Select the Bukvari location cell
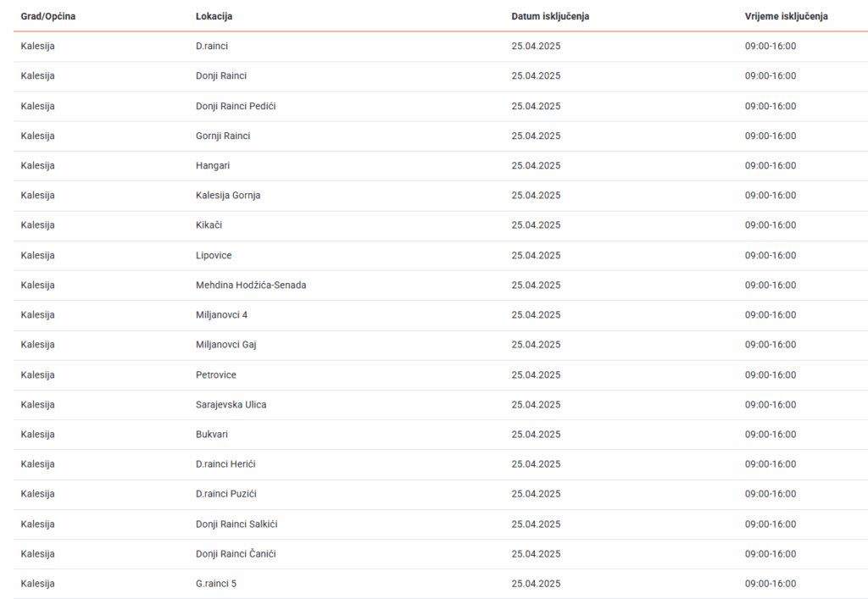Viewport: 868px width, 599px height. [x=212, y=434]
